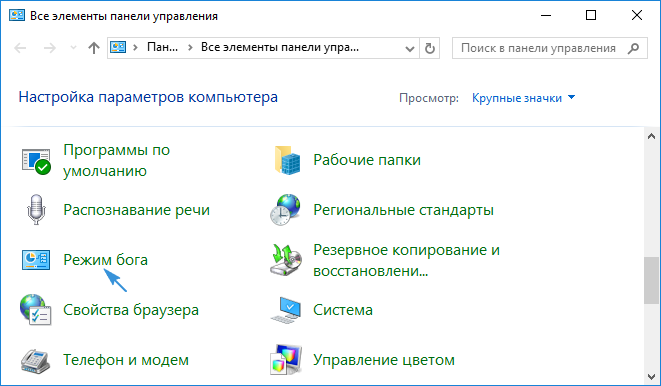Open the Color Management monitor icon
Viewport: 661px width, 386px height.
tap(286, 360)
